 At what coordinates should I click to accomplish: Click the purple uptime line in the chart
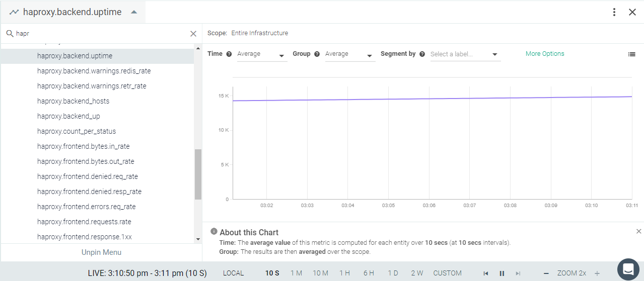click(432, 99)
